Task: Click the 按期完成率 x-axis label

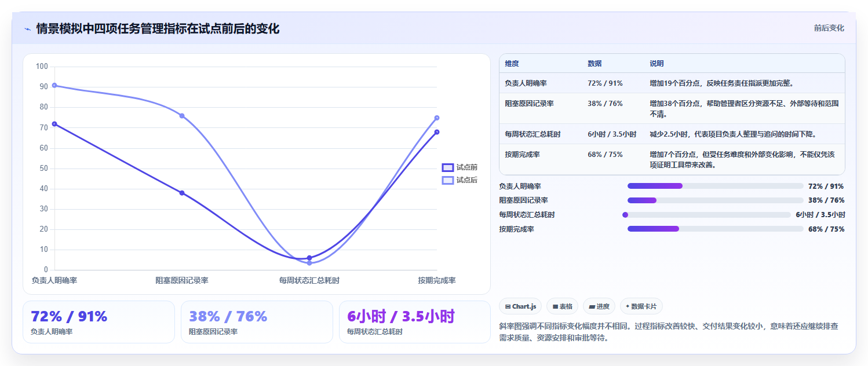Action: pyautogui.click(x=437, y=280)
